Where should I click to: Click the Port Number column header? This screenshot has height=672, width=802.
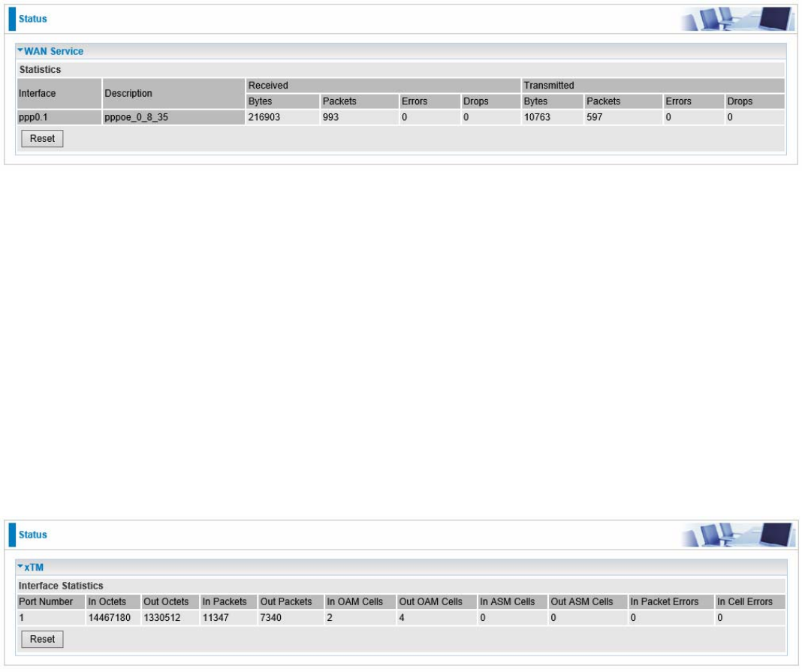click(x=50, y=602)
